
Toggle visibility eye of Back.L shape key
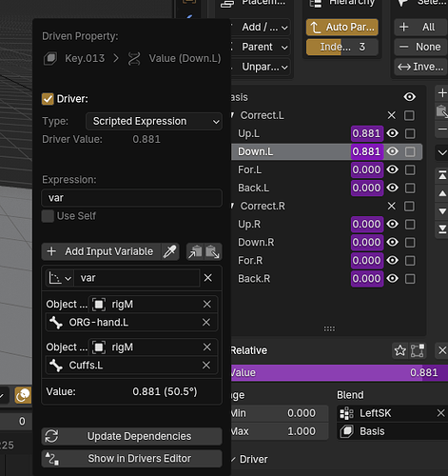point(393,188)
